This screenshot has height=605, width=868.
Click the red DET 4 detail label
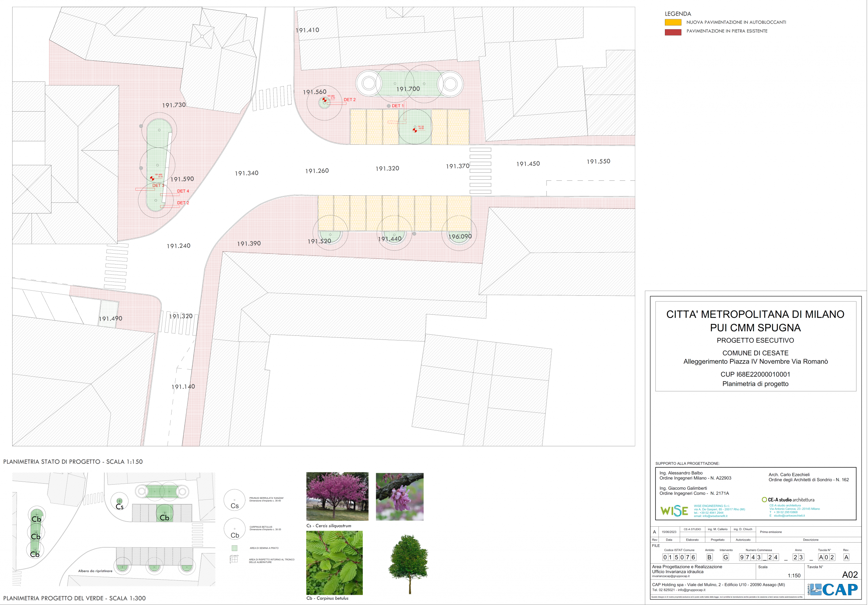tap(183, 191)
